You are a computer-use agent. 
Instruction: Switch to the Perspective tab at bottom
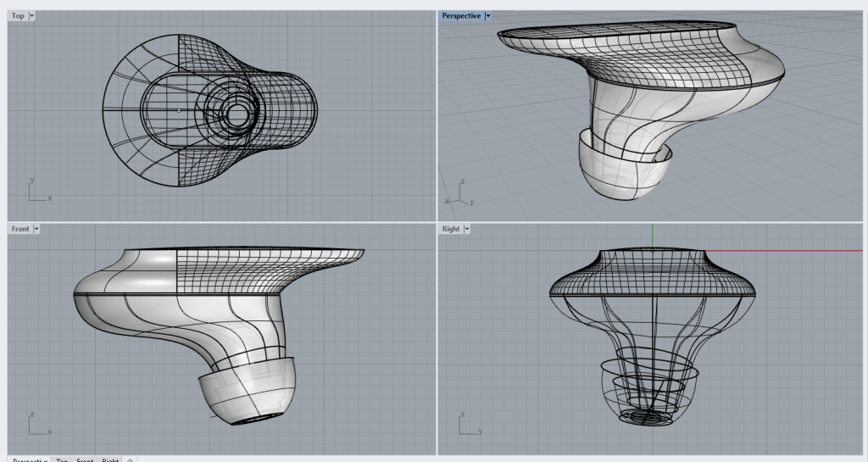pos(31,459)
